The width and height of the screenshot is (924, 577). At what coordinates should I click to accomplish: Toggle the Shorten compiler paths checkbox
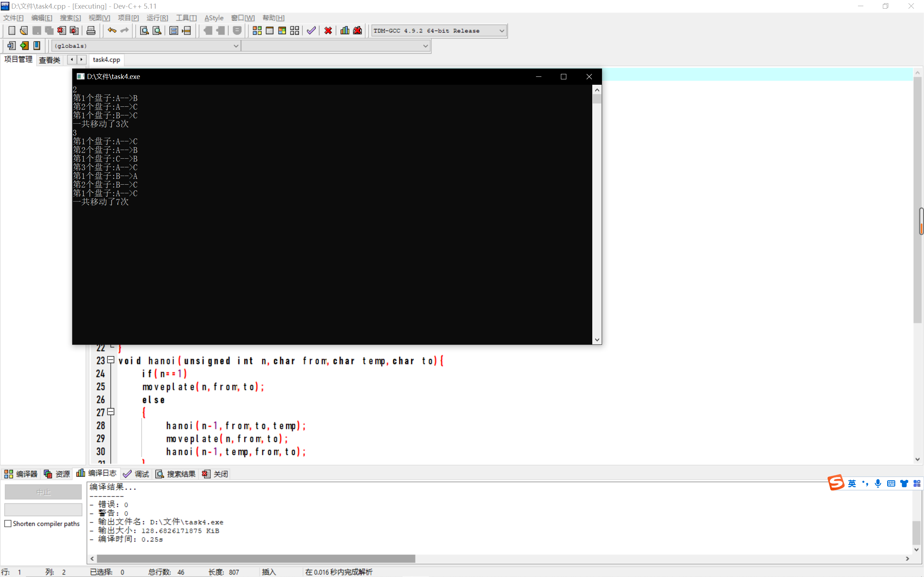pos(8,524)
